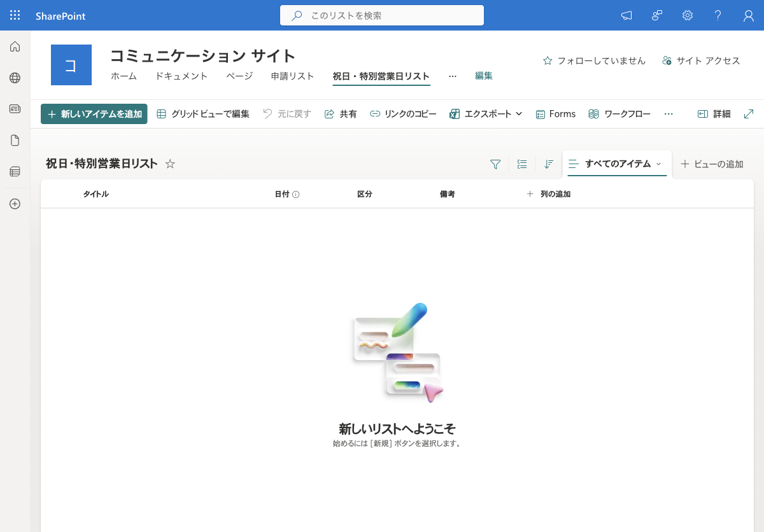Open サイト アクセス
This screenshot has height=532, width=764.
point(701,60)
